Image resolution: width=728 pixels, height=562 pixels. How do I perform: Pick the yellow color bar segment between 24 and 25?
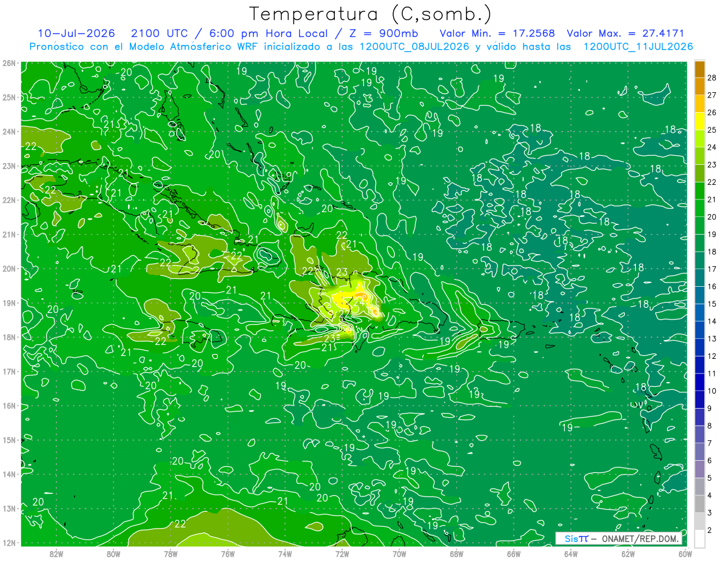(x=699, y=139)
